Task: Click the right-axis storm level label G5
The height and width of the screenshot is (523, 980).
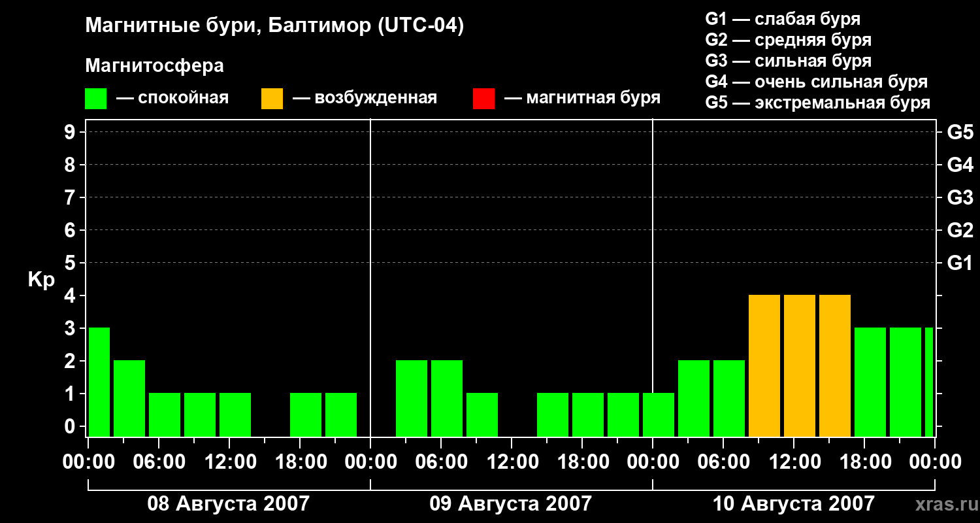Action: point(960,132)
